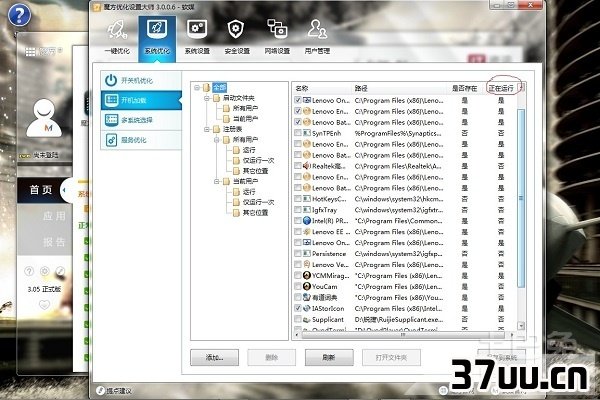Click the vertical scrollbar thumb of list
The width and height of the screenshot is (600, 400).
(521, 198)
